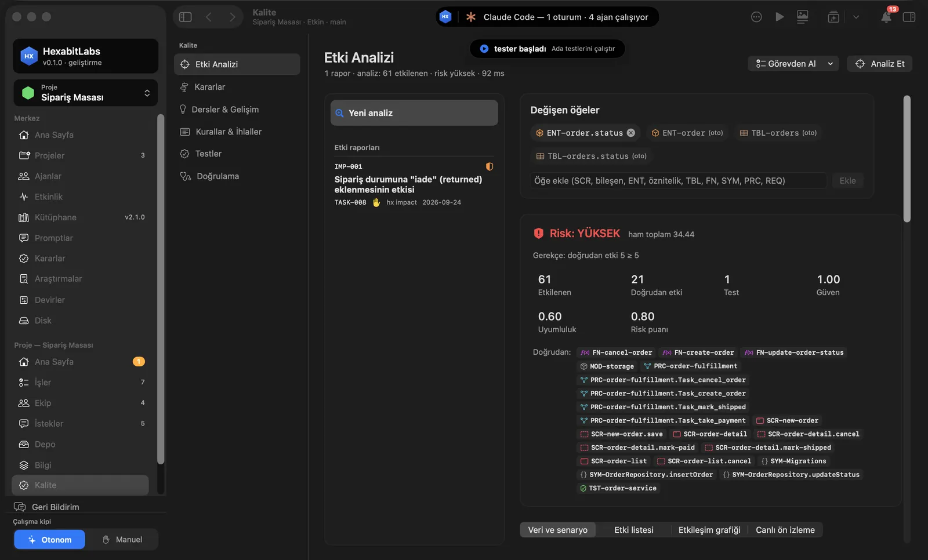Viewport: 928px width, 560px height.
Task: Click the Öğe ekle input field
Action: (679, 181)
